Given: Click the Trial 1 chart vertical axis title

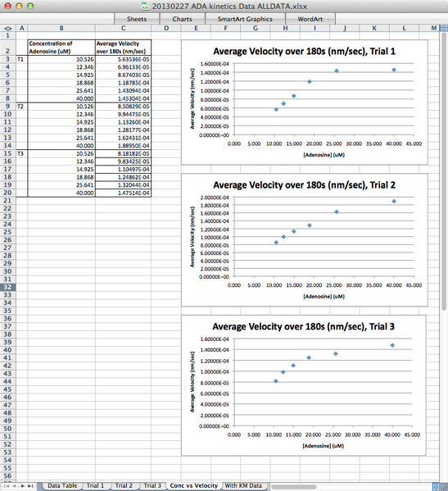Looking at the screenshot, I should click(192, 98).
